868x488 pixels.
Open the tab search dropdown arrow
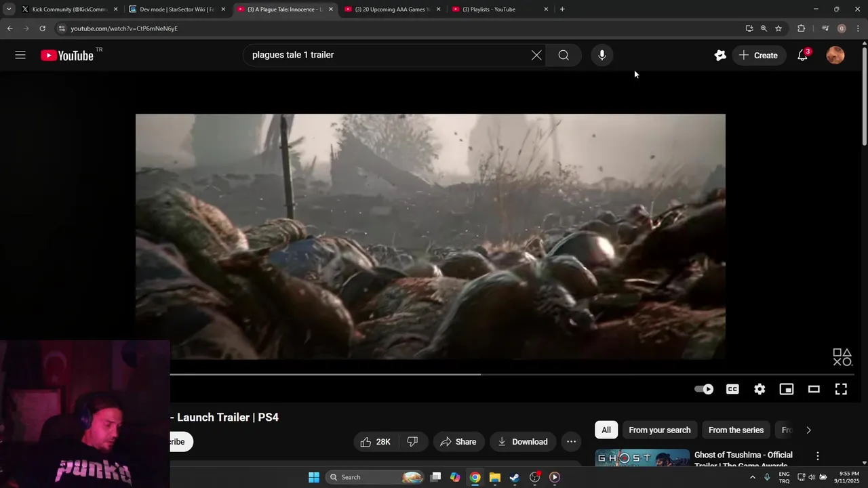pos(9,9)
